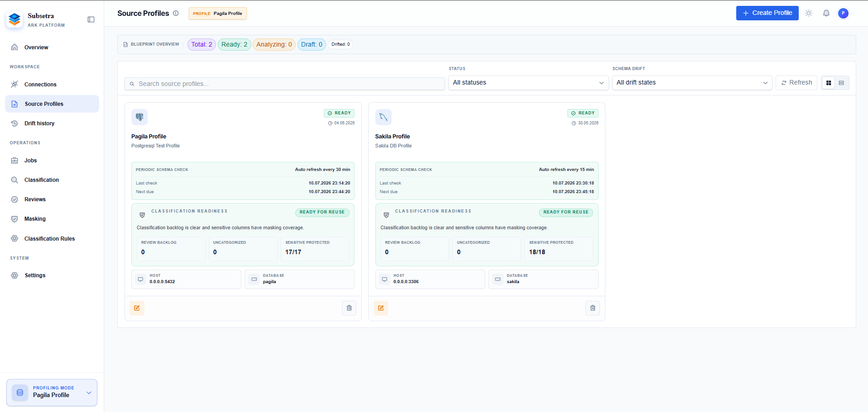Click the Uncategorized tile on Sakila card
Screen dimensions: 868x412
[487, 249]
